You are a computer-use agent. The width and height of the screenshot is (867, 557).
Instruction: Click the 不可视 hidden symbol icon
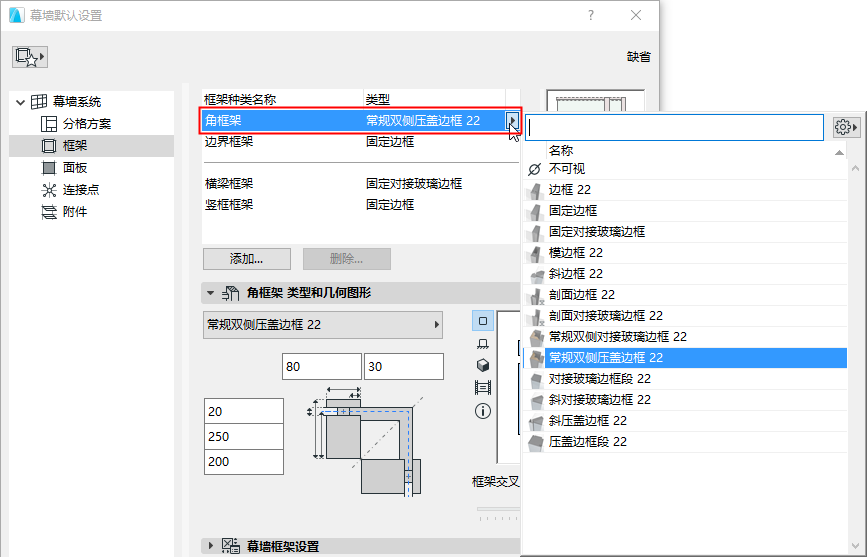click(x=535, y=169)
